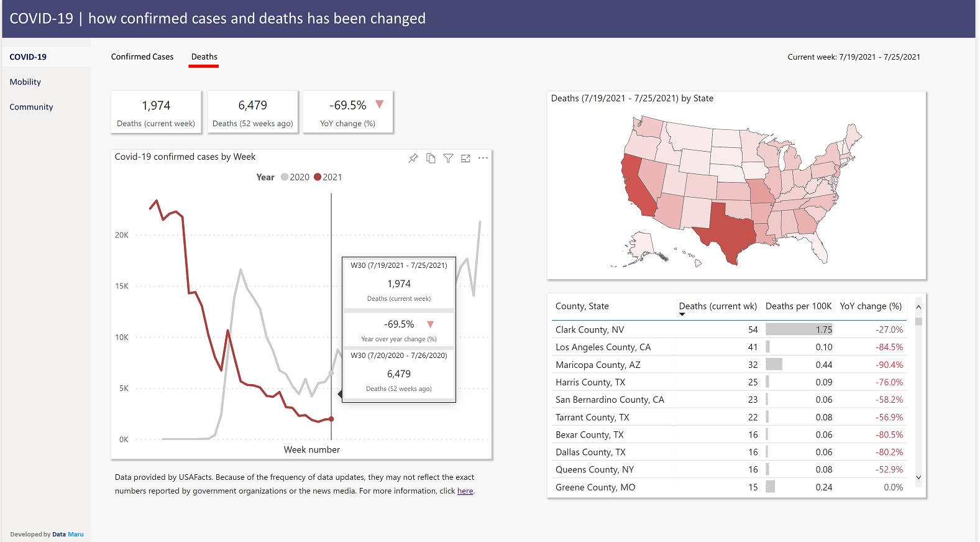
Task: Click the 1.75 deaths per 100K bar
Action: [799, 330]
